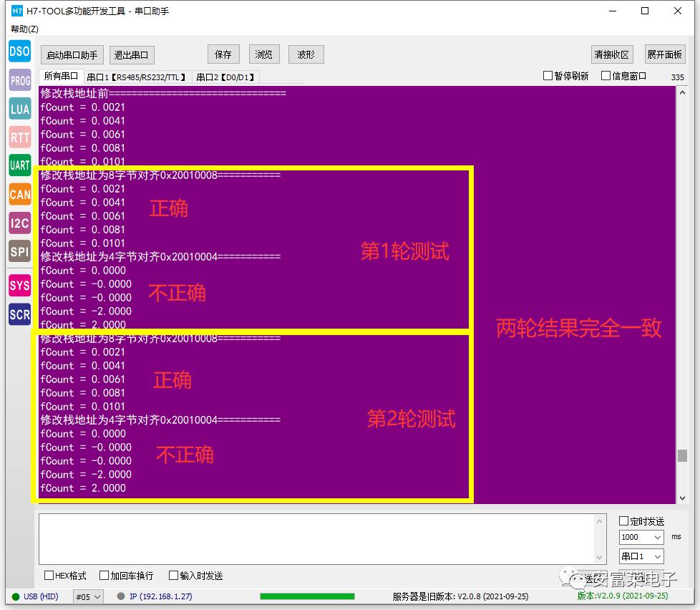
Task: Switch to the 串口2 D0/D1 tab
Action: pyautogui.click(x=225, y=77)
